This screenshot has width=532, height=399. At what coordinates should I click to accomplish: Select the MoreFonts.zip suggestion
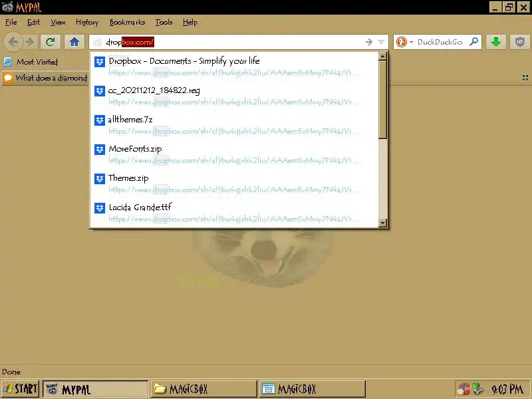[234, 154]
